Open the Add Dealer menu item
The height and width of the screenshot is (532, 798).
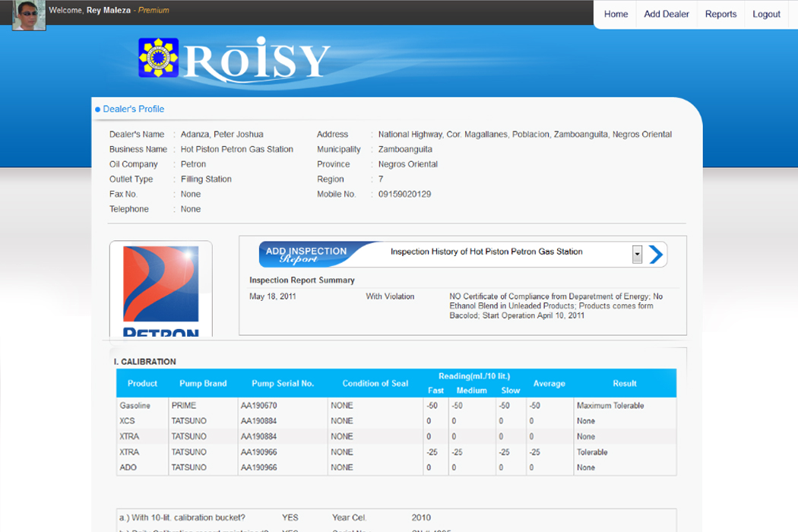tap(666, 14)
